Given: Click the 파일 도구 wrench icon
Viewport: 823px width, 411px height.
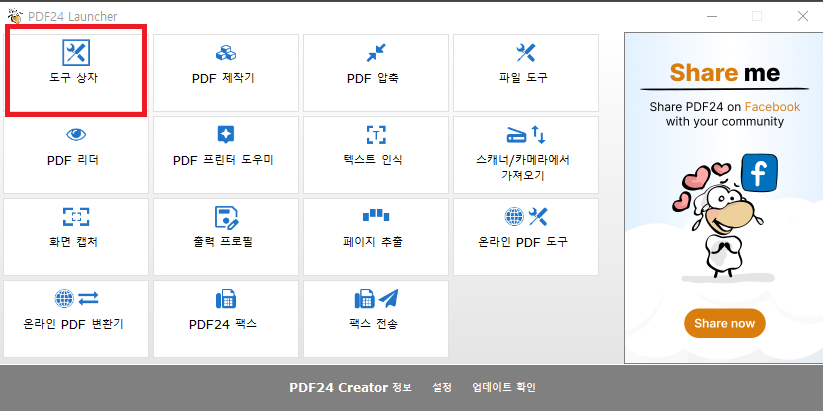Looking at the screenshot, I should click(525, 52).
